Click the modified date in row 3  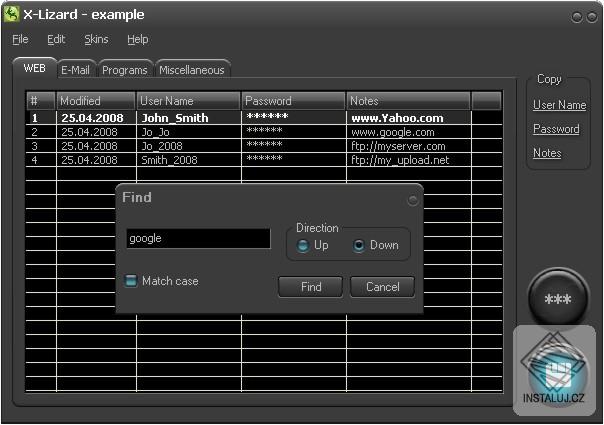pyautogui.click(x=96, y=146)
